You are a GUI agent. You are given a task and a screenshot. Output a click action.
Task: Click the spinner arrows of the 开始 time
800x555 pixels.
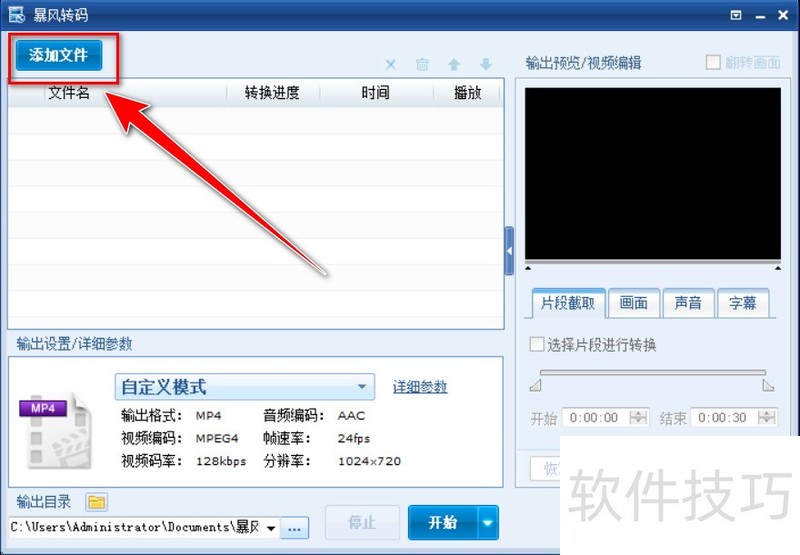[638, 418]
